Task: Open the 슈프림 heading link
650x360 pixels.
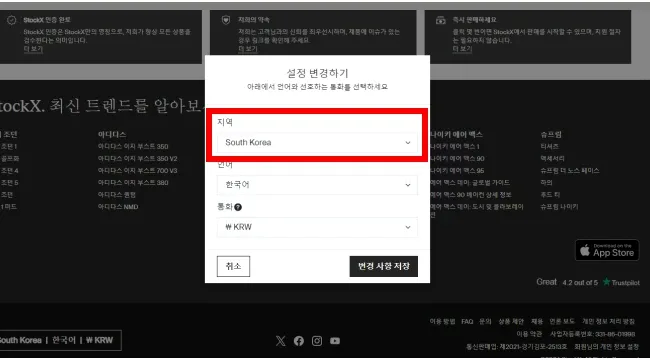Action: pyautogui.click(x=551, y=134)
